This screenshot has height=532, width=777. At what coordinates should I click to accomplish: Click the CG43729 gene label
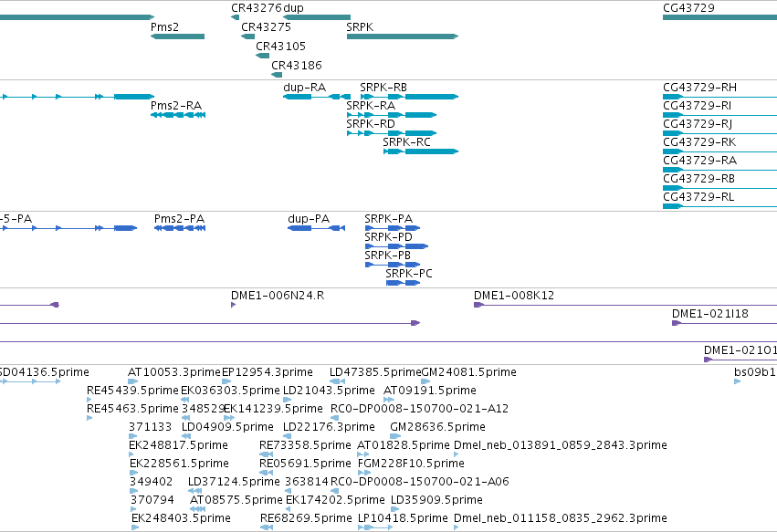pos(688,8)
